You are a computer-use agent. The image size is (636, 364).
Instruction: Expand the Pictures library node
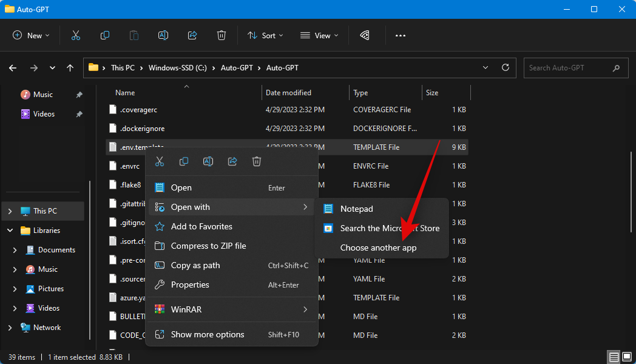(x=15, y=289)
